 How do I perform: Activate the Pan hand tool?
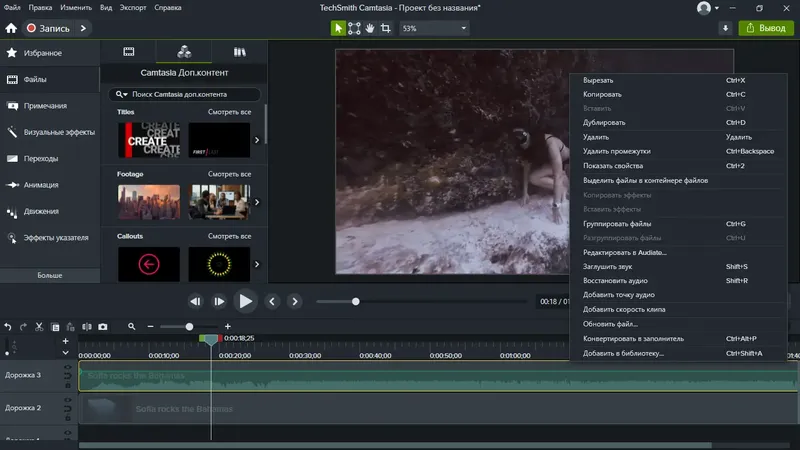pos(370,28)
